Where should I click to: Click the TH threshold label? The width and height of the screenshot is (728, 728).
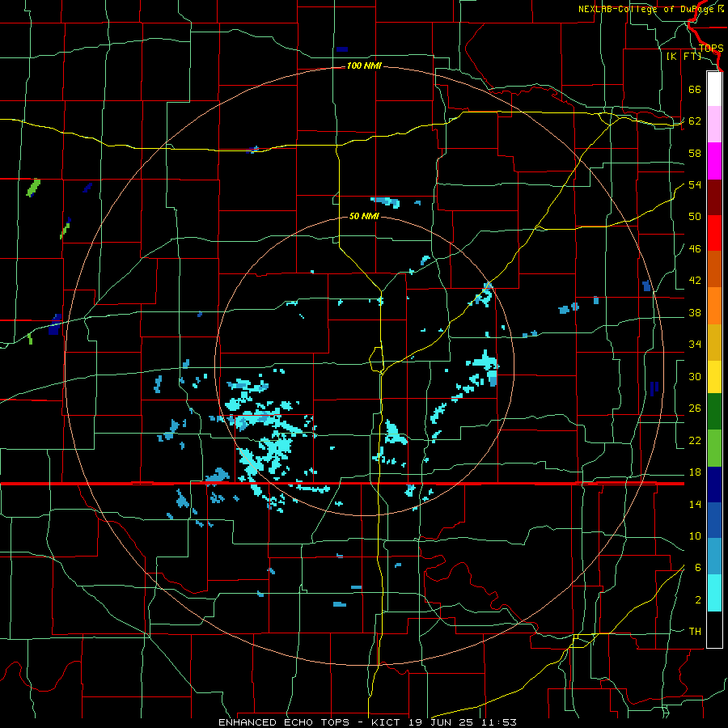click(x=695, y=632)
